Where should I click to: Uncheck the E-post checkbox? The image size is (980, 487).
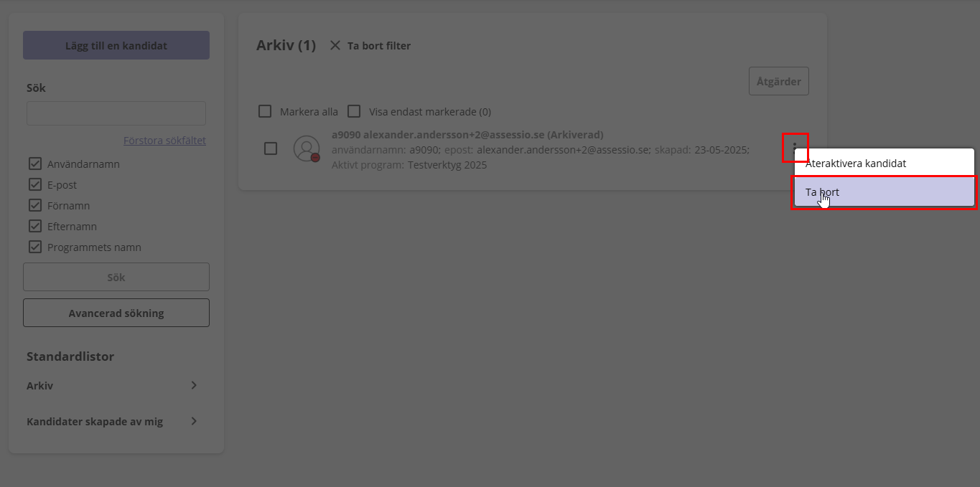[34, 184]
